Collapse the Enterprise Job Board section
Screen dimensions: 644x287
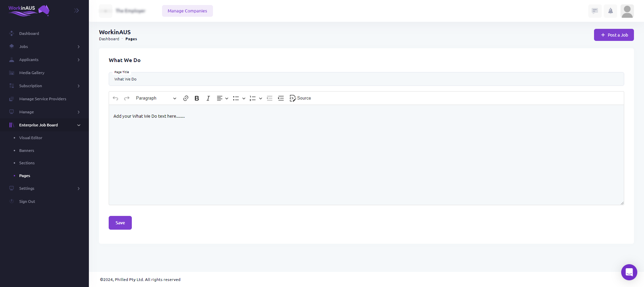point(79,125)
